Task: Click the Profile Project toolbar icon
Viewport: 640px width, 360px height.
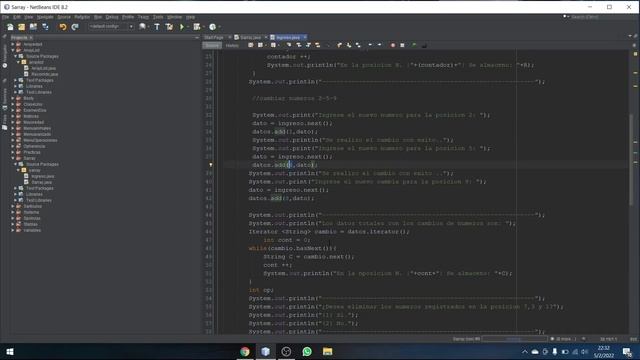Action: tap(212, 27)
